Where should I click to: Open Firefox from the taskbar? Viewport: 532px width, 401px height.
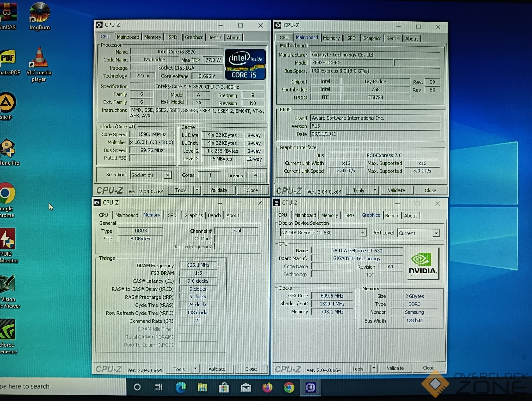pyautogui.click(x=267, y=387)
